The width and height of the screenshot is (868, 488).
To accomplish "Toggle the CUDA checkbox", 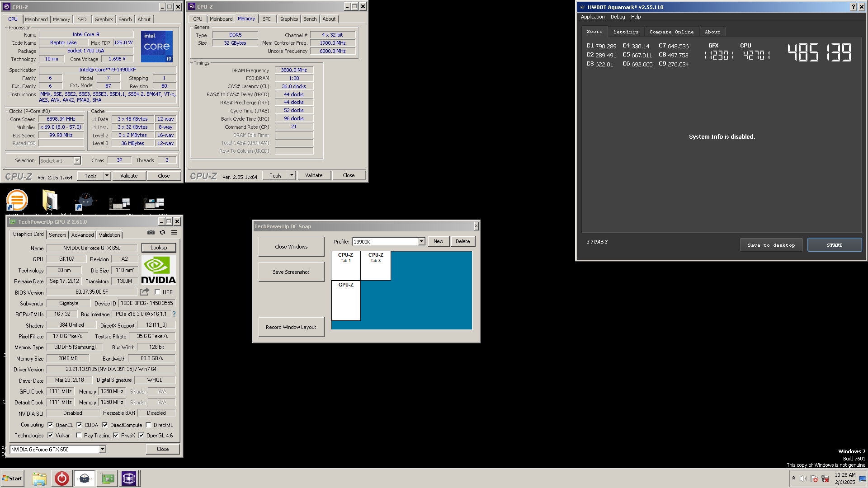I will click(79, 425).
